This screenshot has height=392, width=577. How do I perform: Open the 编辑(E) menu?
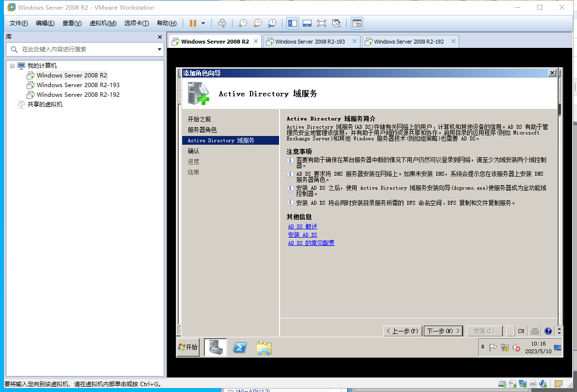click(45, 23)
